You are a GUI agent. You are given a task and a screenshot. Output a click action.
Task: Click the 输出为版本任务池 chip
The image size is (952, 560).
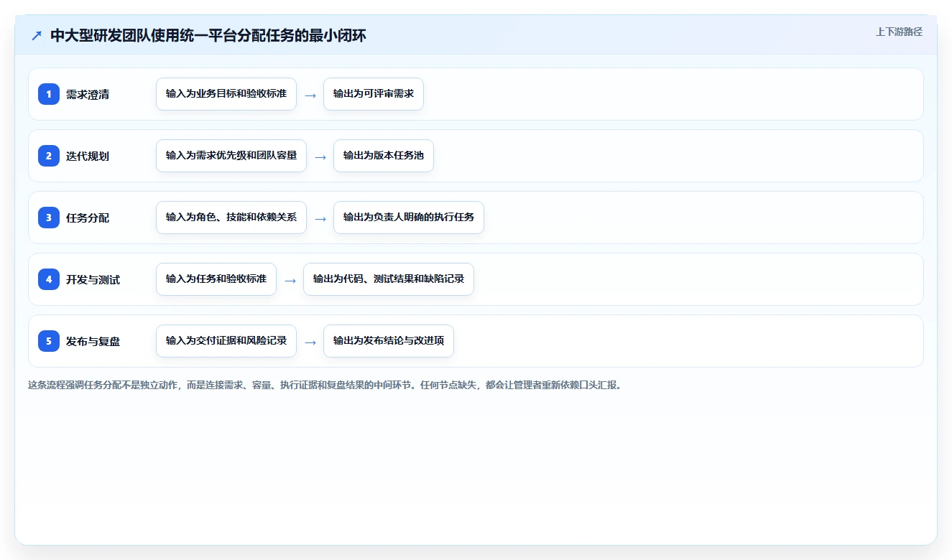tap(384, 156)
